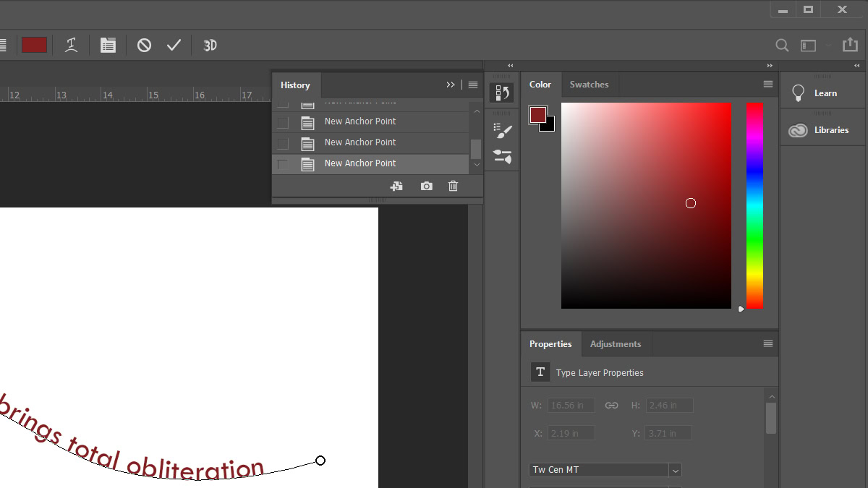Screen dimensions: 868x488
Task: Toggle link between width and height
Action: point(611,406)
